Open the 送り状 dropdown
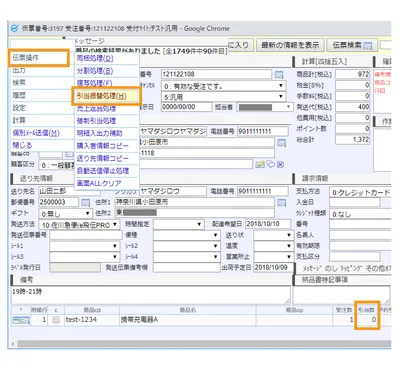The height and width of the screenshot is (370, 400). pyautogui.click(x=273, y=235)
